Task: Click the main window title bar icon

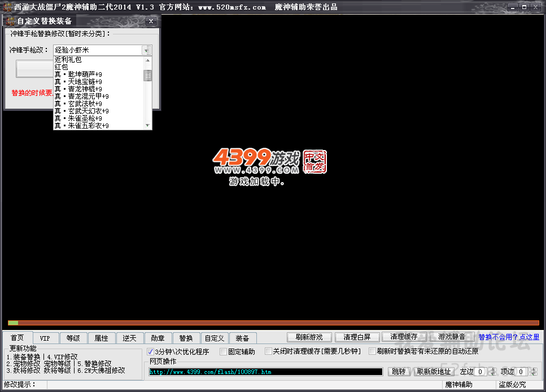Action: point(7,7)
